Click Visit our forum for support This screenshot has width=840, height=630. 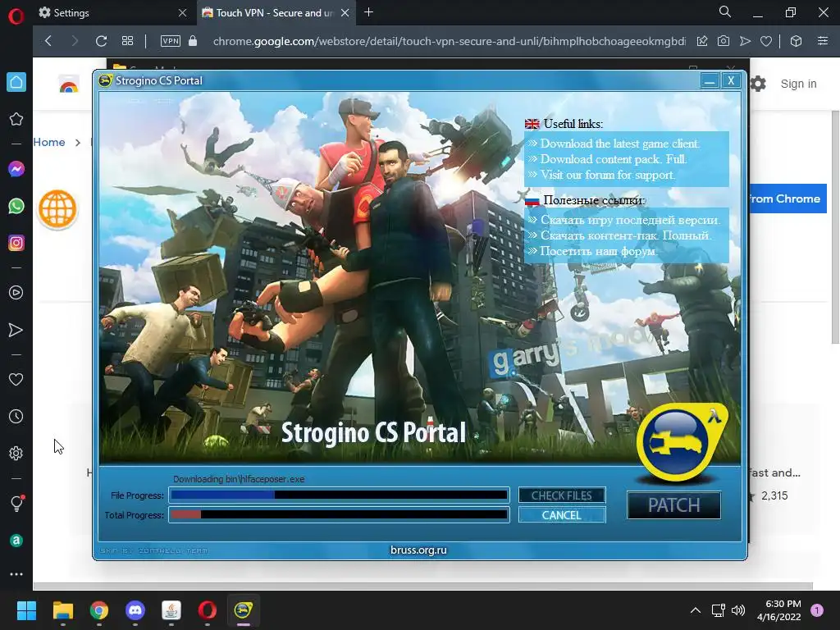608,175
